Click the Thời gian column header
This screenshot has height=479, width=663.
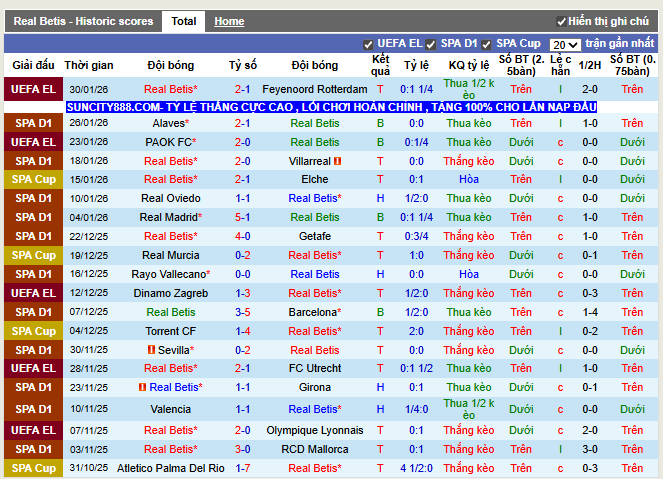coord(89,65)
